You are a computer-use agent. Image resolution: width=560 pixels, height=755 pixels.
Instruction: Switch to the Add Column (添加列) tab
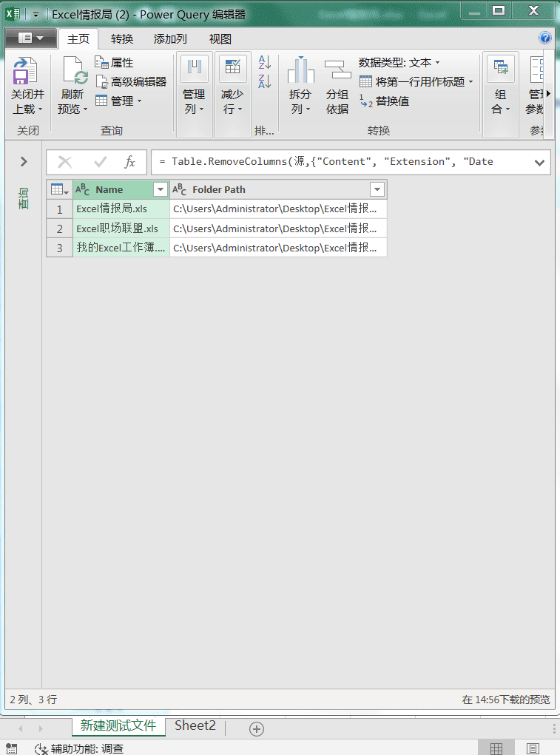(170, 39)
